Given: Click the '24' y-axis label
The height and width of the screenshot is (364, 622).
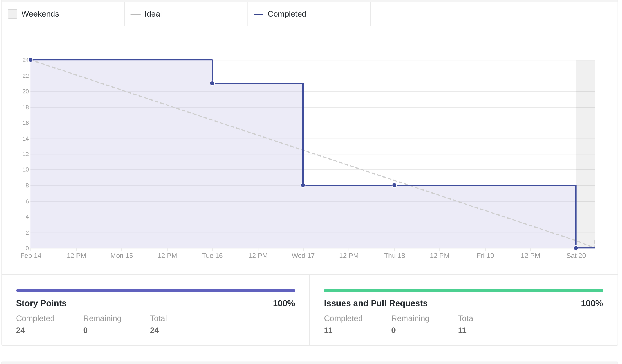Looking at the screenshot, I should pos(25,60).
